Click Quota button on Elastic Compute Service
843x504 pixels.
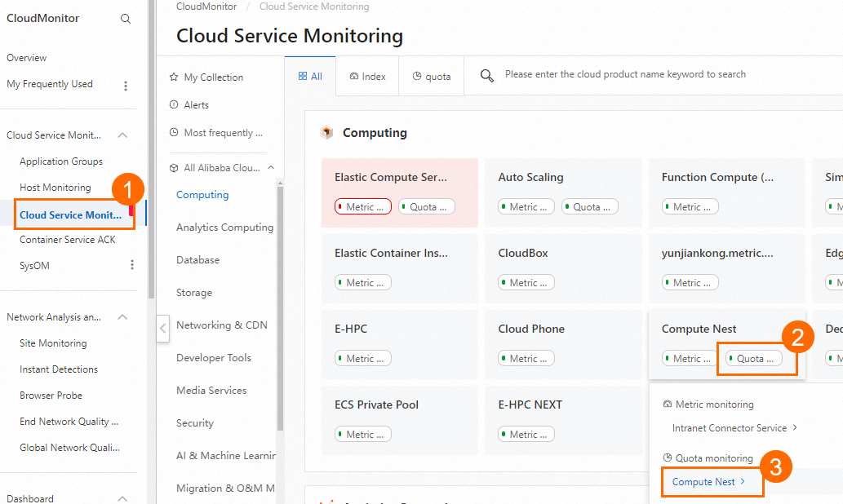point(426,207)
